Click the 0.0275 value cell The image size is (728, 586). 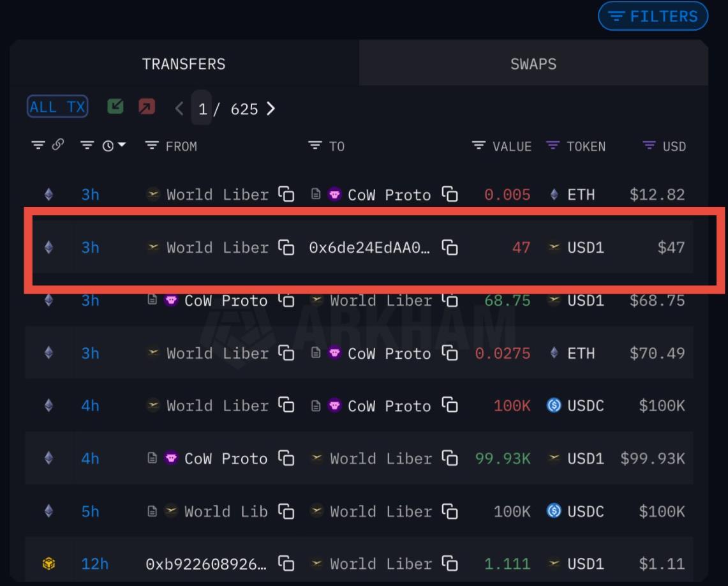[x=502, y=353]
